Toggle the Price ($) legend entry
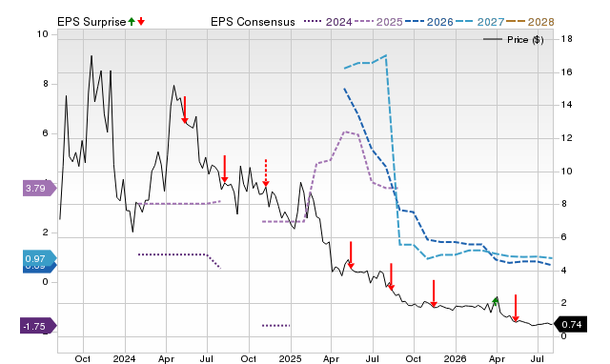The height and width of the screenshot is (364, 610). coord(514,40)
